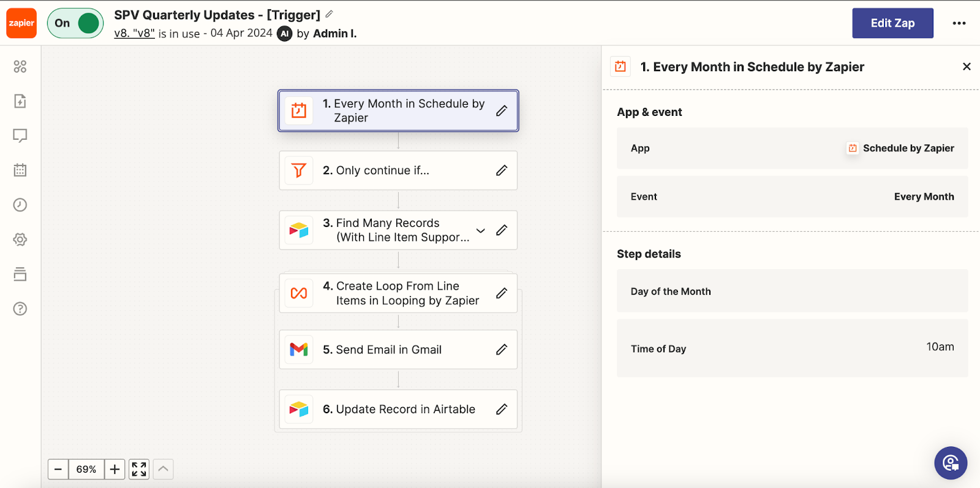
Task: Click the Step details heading
Action: [649, 254]
